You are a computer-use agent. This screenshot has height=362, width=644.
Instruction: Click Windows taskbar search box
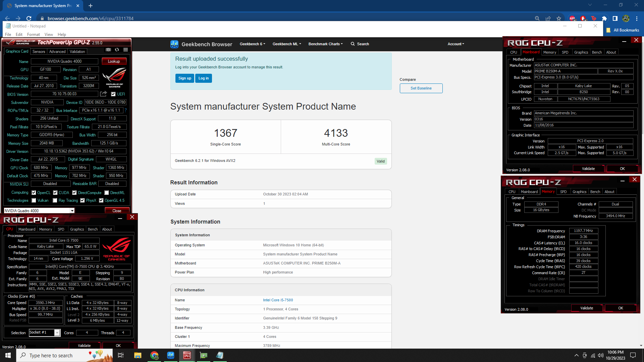[x=64, y=355]
